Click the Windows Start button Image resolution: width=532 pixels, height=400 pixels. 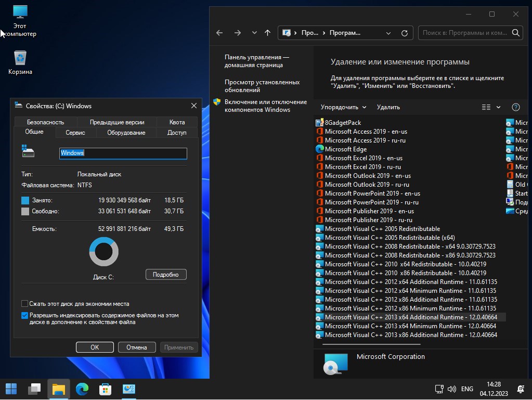[x=11, y=389]
